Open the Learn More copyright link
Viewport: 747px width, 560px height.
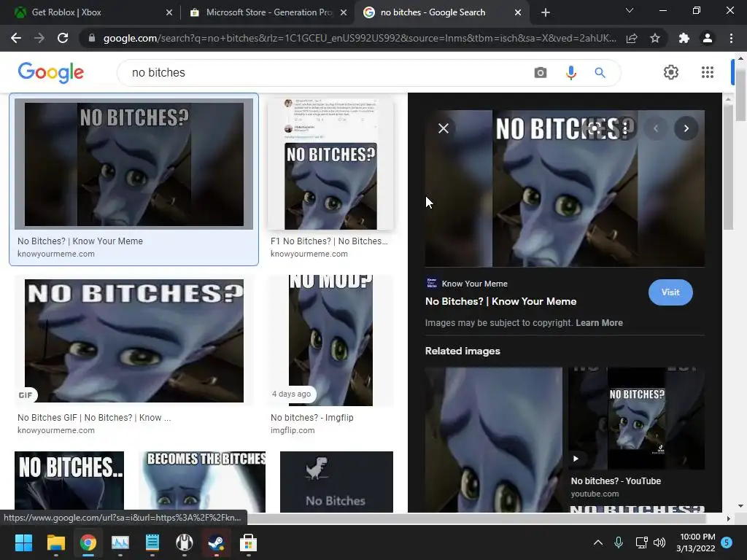(x=599, y=323)
